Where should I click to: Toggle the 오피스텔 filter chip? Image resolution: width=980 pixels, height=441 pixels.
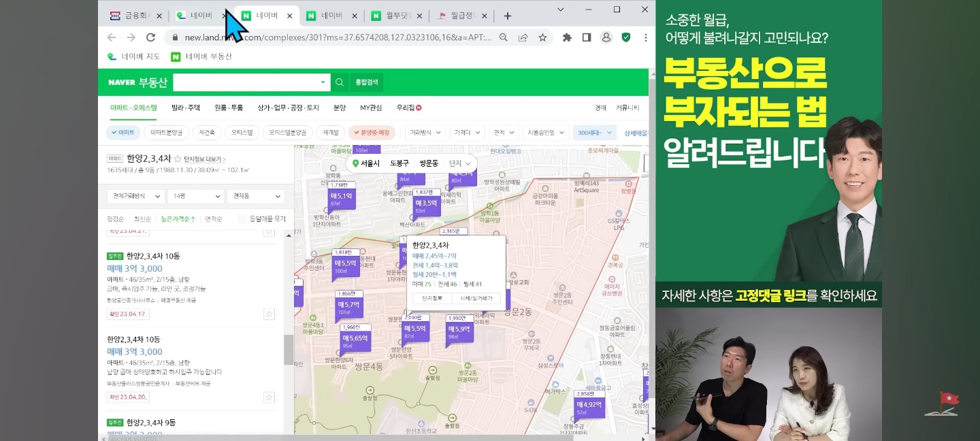click(x=242, y=133)
